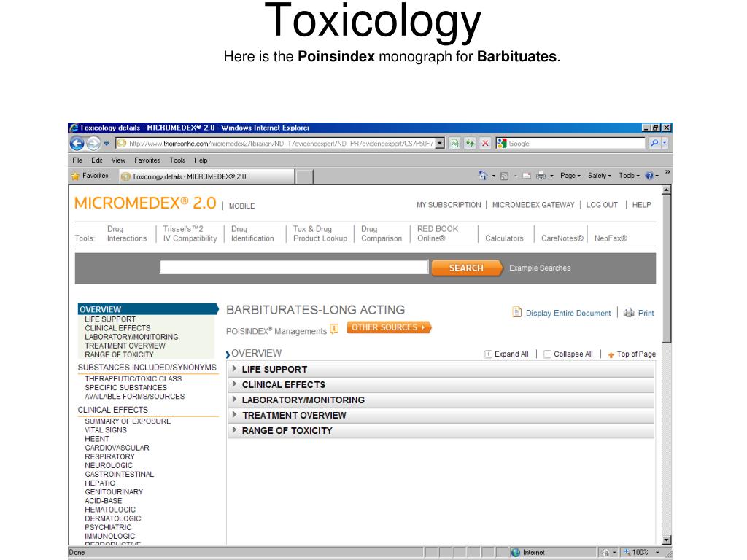Open the View menu
The width and height of the screenshot is (747, 560).
118,160
